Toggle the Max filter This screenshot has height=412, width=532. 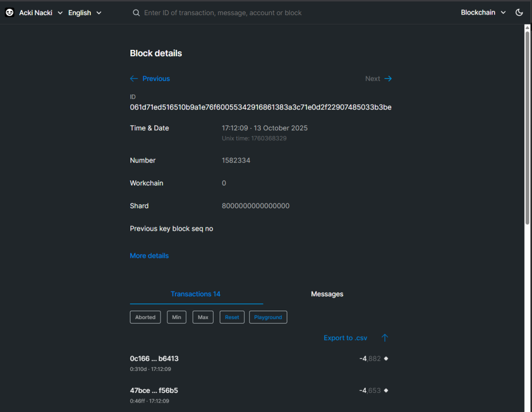pos(203,317)
